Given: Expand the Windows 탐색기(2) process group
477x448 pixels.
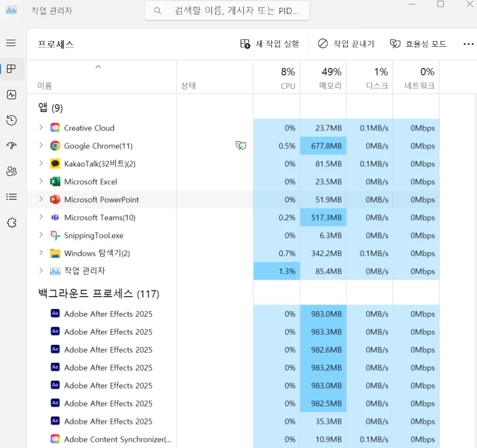Looking at the screenshot, I should 41,253.
